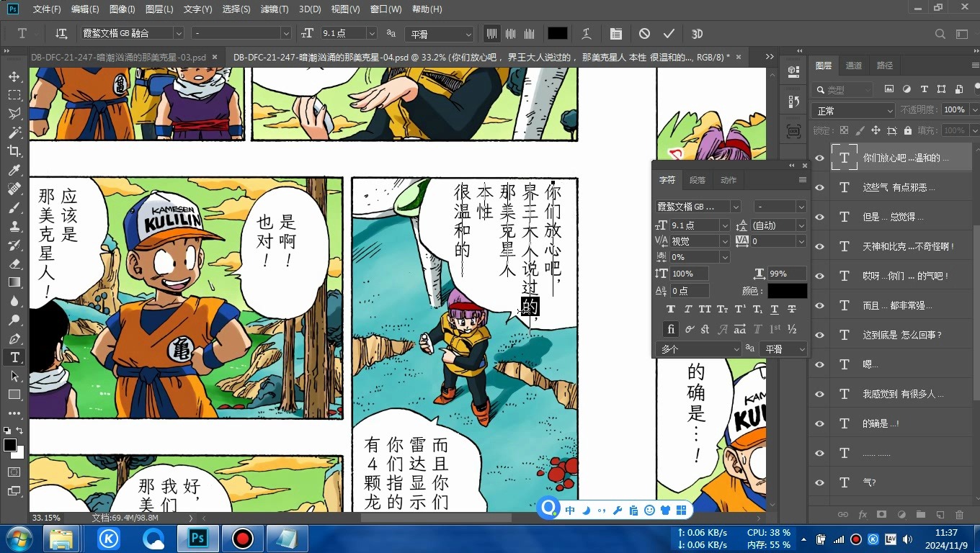
Task: Select the Eraser tool
Action: point(14,264)
